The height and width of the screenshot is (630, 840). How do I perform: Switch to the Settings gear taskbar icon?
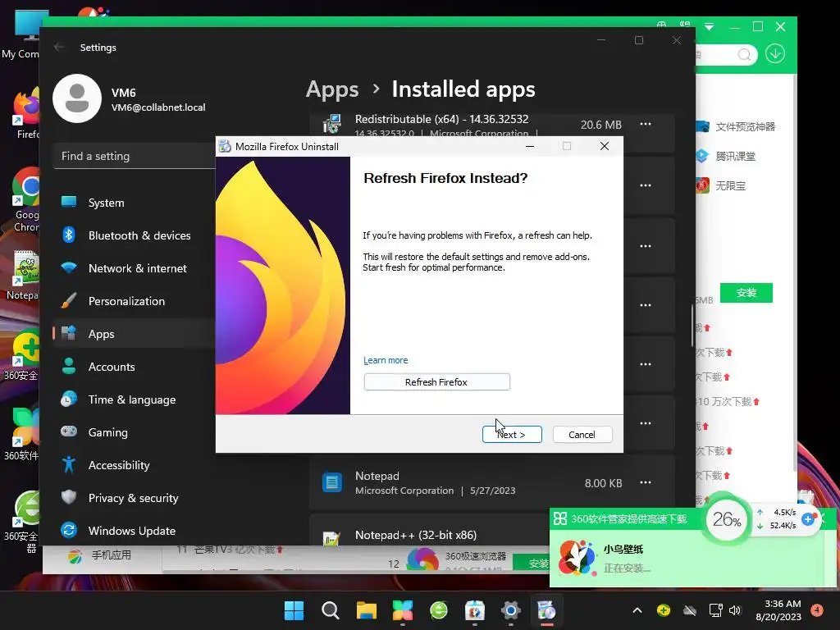(510, 610)
